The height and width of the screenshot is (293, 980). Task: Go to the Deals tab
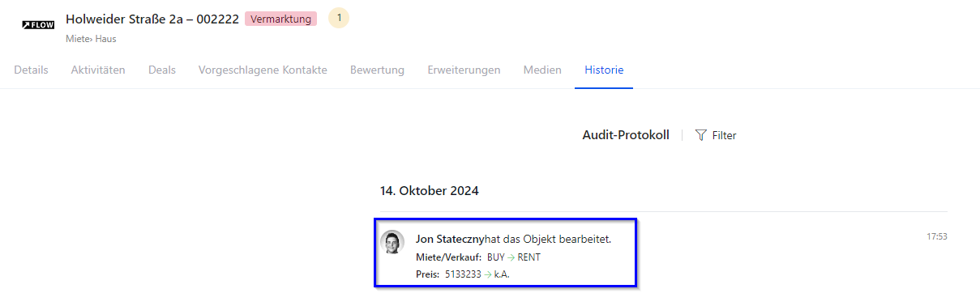point(162,70)
